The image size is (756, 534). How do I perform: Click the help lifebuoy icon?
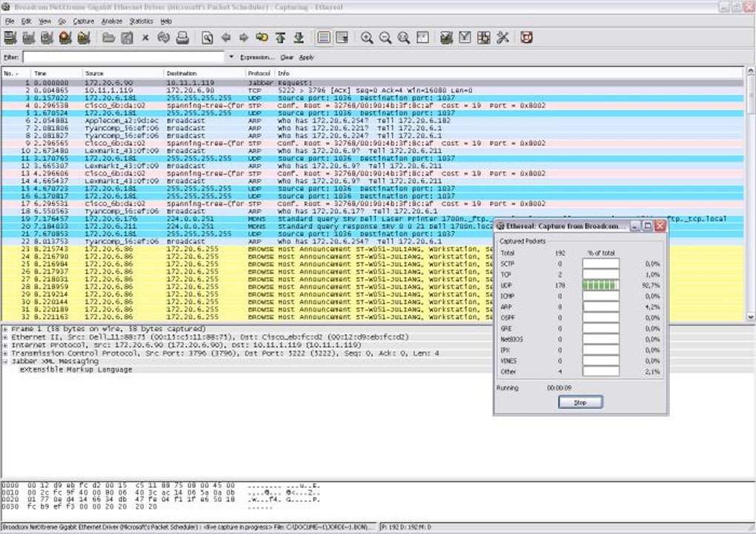[x=526, y=38]
